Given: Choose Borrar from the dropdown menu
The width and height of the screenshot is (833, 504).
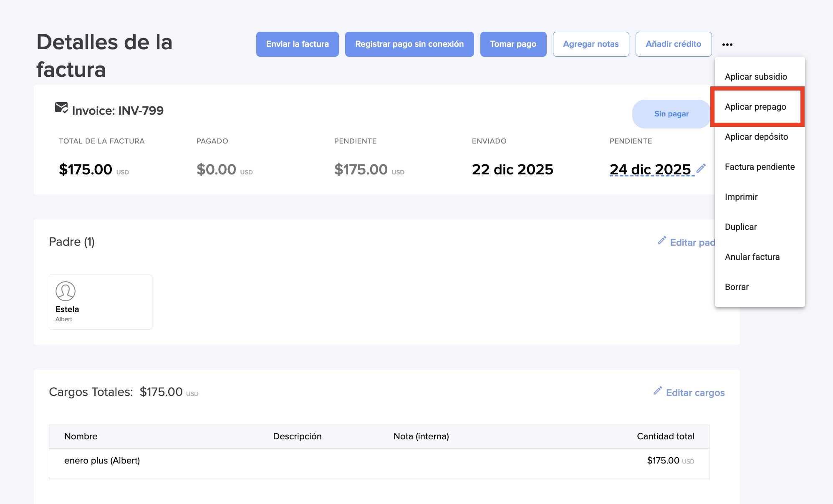Looking at the screenshot, I should (737, 287).
